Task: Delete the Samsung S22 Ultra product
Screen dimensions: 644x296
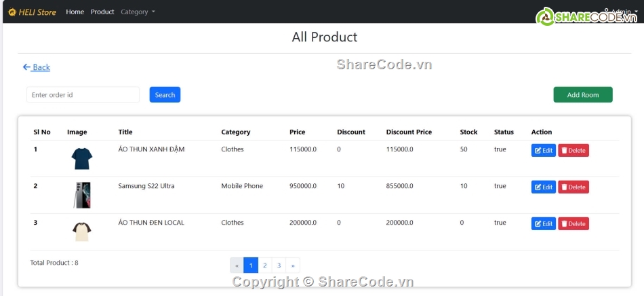Action: pyautogui.click(x=573, y=187)
